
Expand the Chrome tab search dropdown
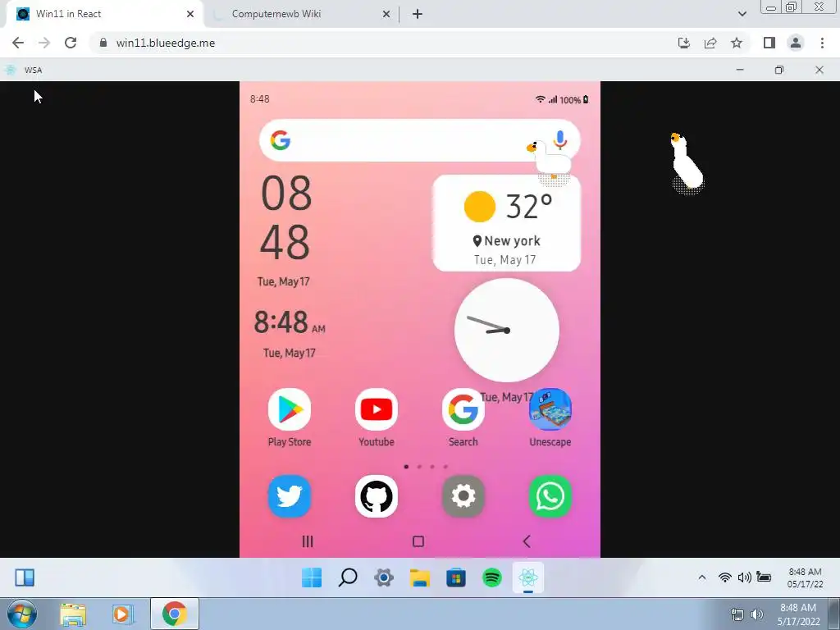742,14
